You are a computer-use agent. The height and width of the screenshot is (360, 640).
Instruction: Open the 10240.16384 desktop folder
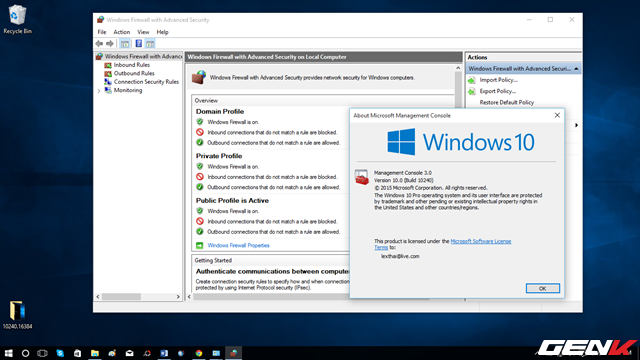tap(17, 315)
